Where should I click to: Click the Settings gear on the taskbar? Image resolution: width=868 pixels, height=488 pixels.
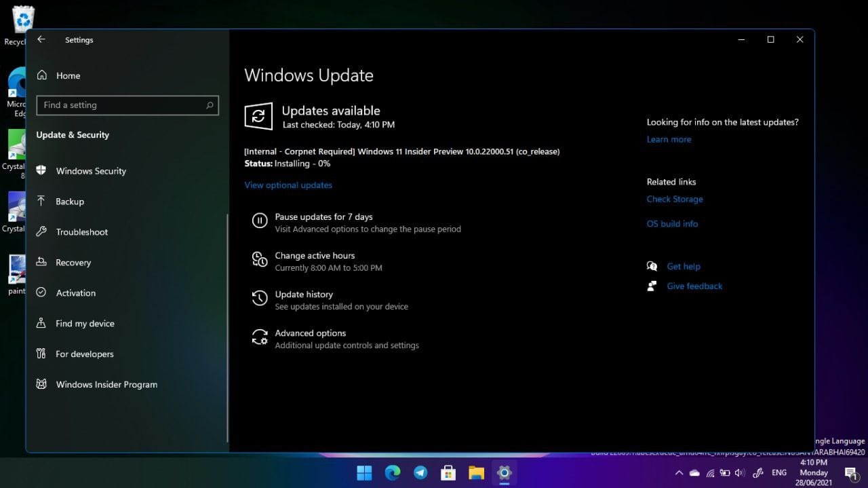coord(504,472)
